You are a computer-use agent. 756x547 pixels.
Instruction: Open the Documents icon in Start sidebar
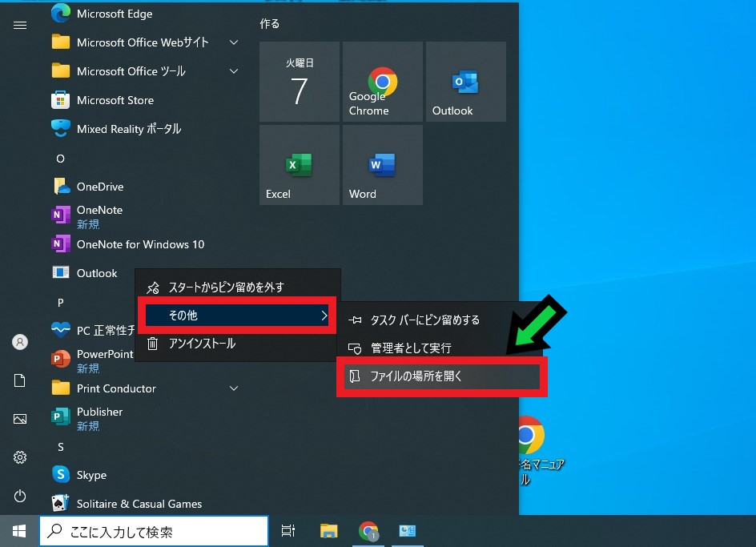[x=20, y=380]
